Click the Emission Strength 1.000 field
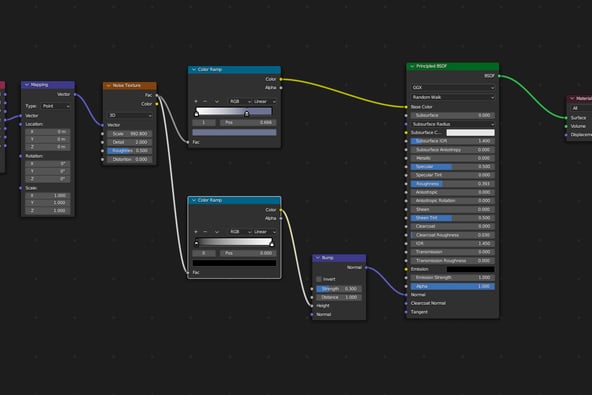This screenshot has height=395, width=592. [x=452, y=278]
